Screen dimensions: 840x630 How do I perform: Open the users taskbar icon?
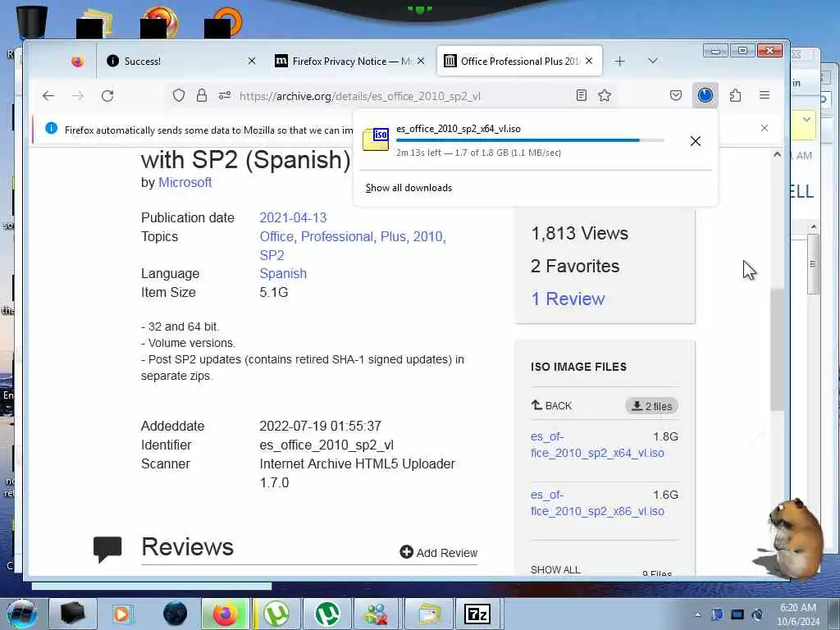[377, 614]
